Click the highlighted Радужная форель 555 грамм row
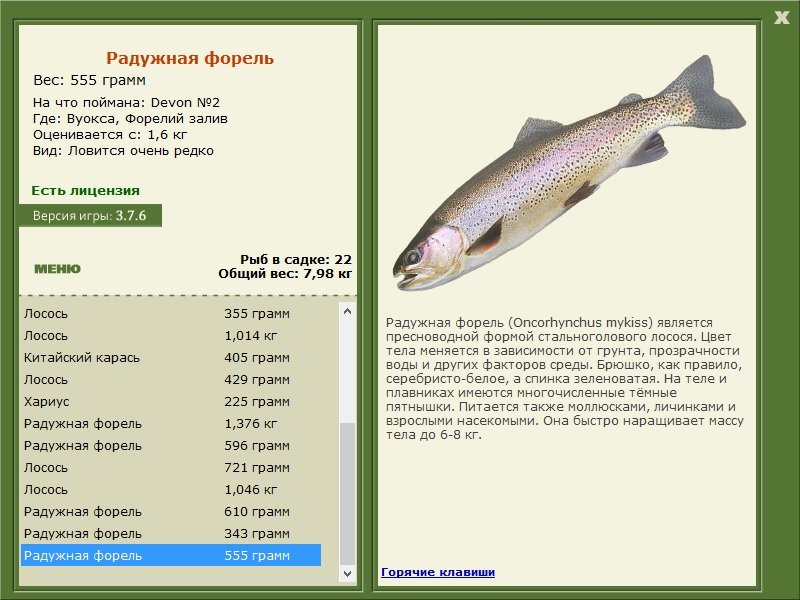 (171, 555)
